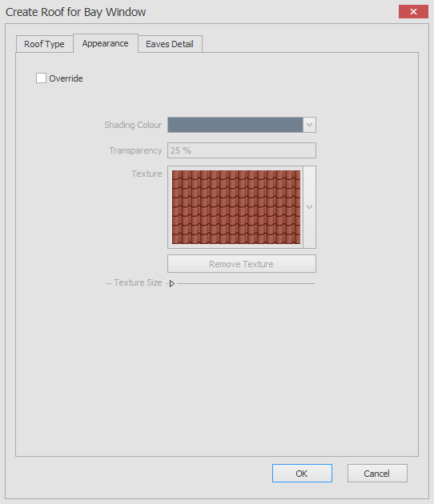This screenshot has height=504, width=434.
Task: Confirm with the OK button
Action: pyautogui.click(x=302, y=473)
